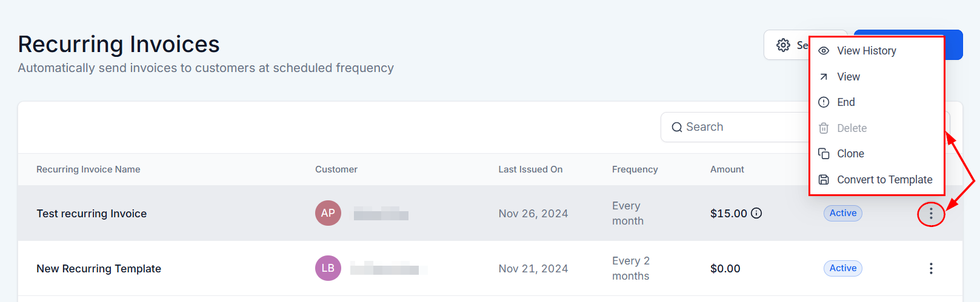The height and width of the screenshot is (302, 980).
Task: Open the three-dot menu for Test recurring Invoice
Action: point(931,214)
